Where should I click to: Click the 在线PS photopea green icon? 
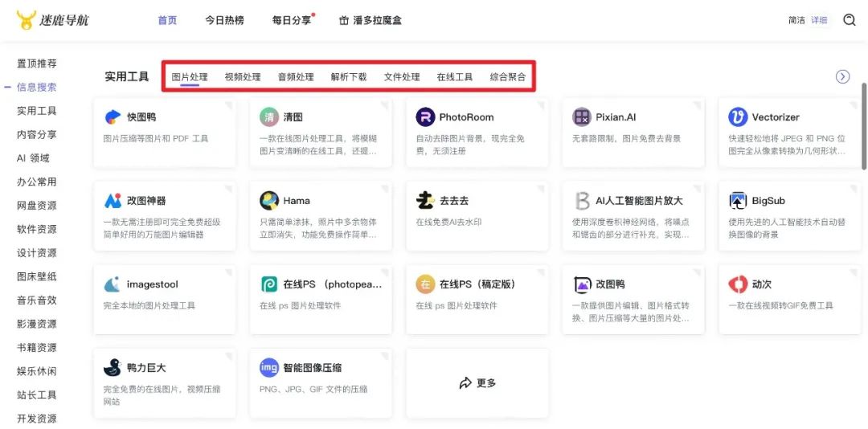click(269, 284)
